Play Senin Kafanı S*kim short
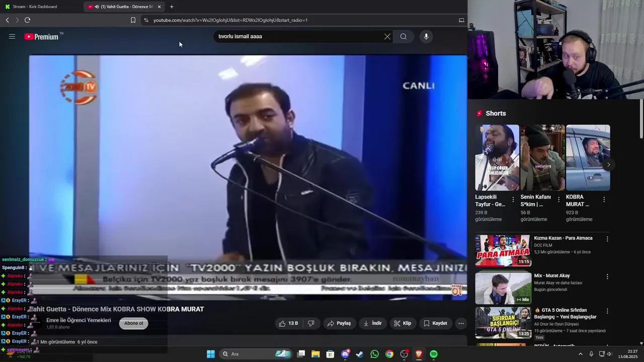644x362 pixels. [542, 158]
